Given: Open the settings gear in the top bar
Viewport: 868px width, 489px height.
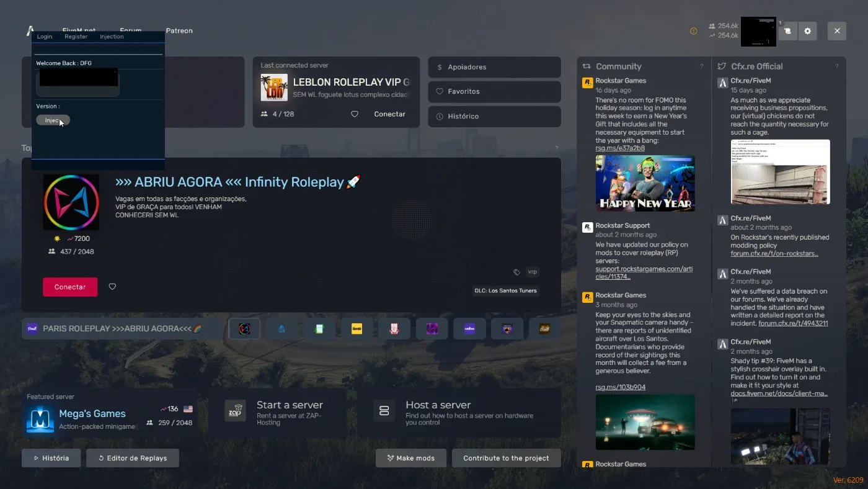Looking at the screenshot, I should pos(807,31).
